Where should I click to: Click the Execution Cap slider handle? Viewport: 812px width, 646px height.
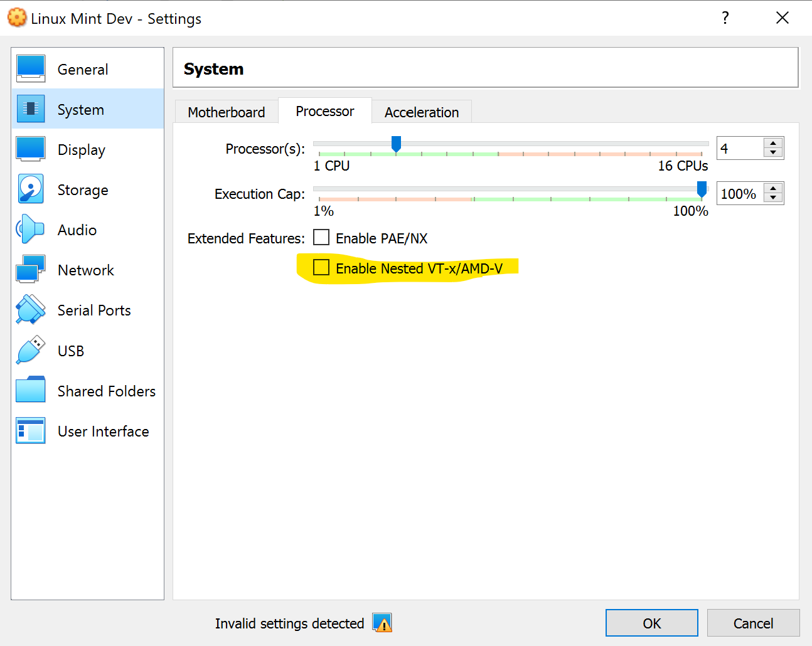702,189
